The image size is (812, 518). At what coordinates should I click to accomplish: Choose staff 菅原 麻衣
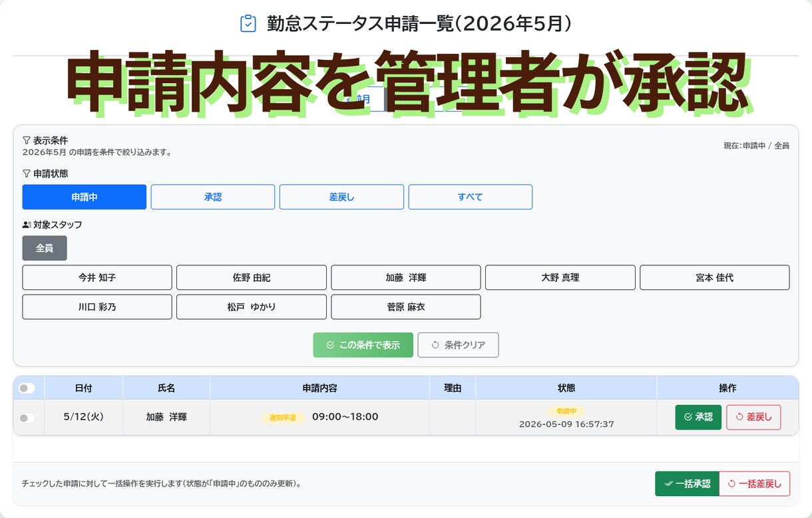[x=406, y=307]
